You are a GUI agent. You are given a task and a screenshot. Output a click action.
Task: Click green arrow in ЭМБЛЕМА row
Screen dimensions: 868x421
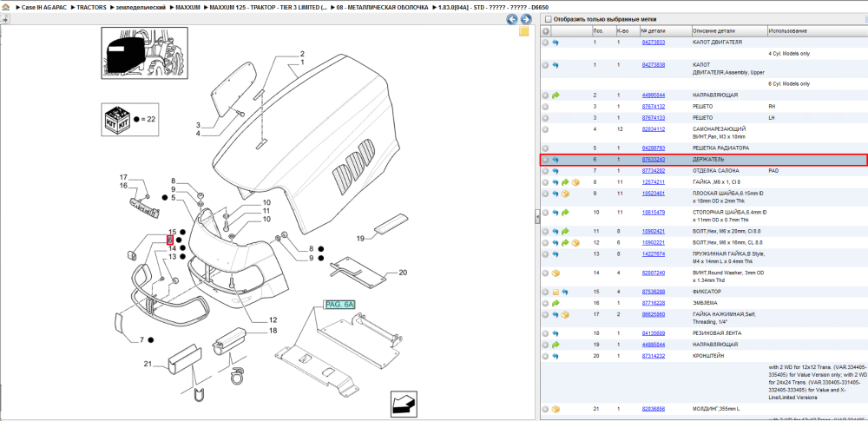[556, 303]
